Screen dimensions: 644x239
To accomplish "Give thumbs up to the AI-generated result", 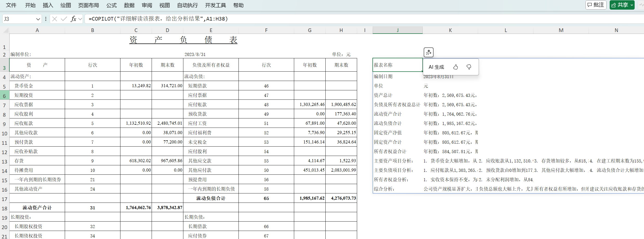I will (x=455, y=67).
